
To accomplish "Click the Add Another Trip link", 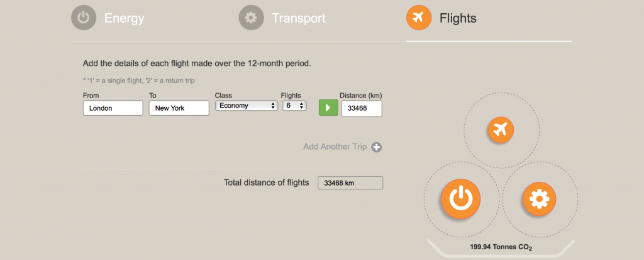I will tap(335, 147).
